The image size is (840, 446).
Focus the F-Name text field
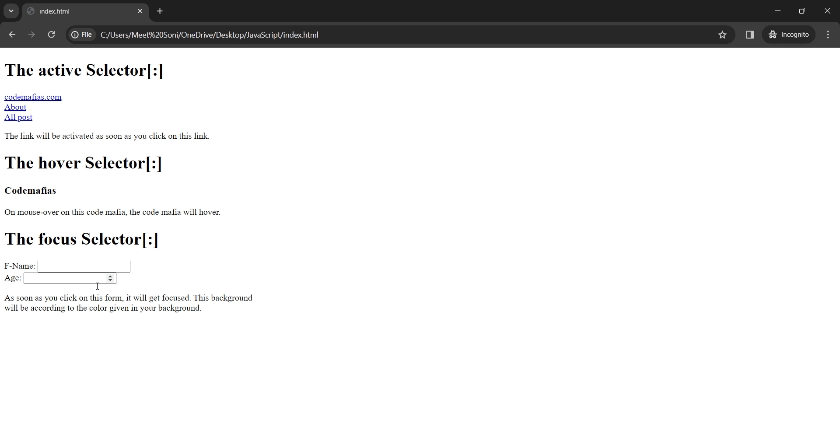point(84,266)
